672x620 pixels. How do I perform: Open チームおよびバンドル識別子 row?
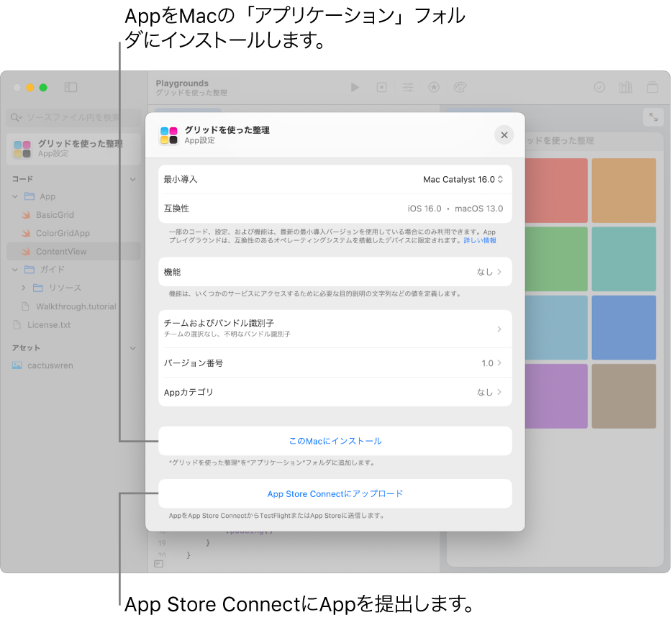(x=335, y=329)
